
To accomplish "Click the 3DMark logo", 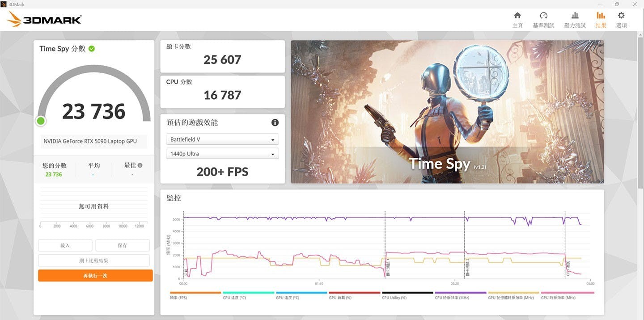I will tap(45, 19).
